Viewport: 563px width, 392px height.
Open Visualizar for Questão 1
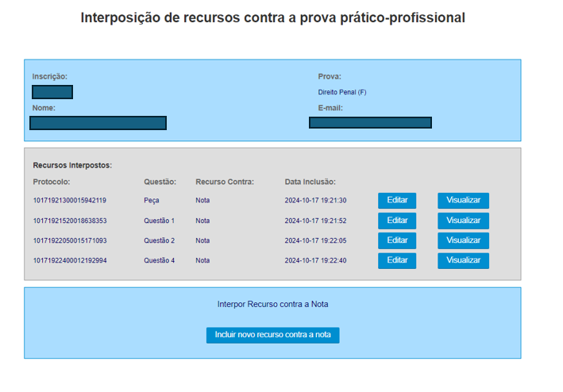coord(463,221)
